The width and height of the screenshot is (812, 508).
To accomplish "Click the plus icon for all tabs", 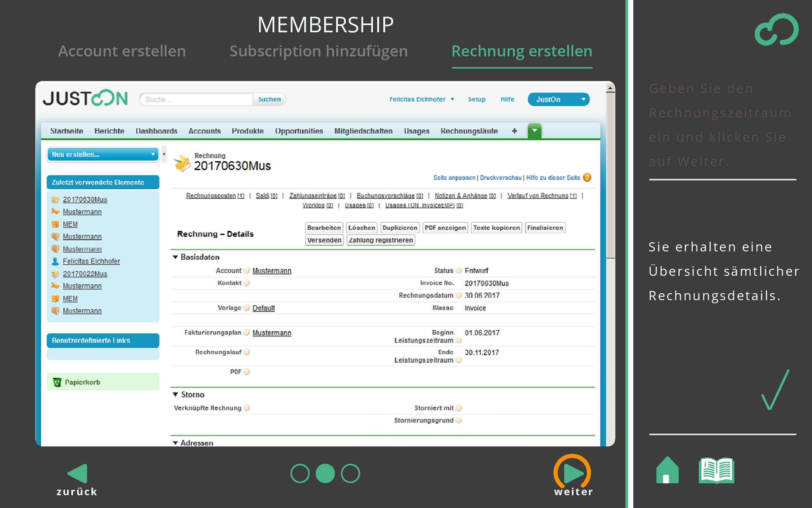I will point(514,131).
